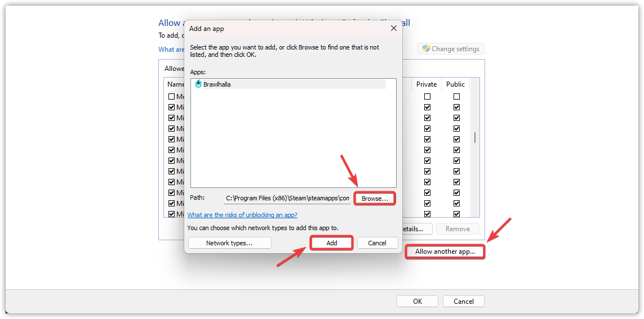Cancel the Add an app dialog
The image size is (644, 319).
[x=377, y=242]
